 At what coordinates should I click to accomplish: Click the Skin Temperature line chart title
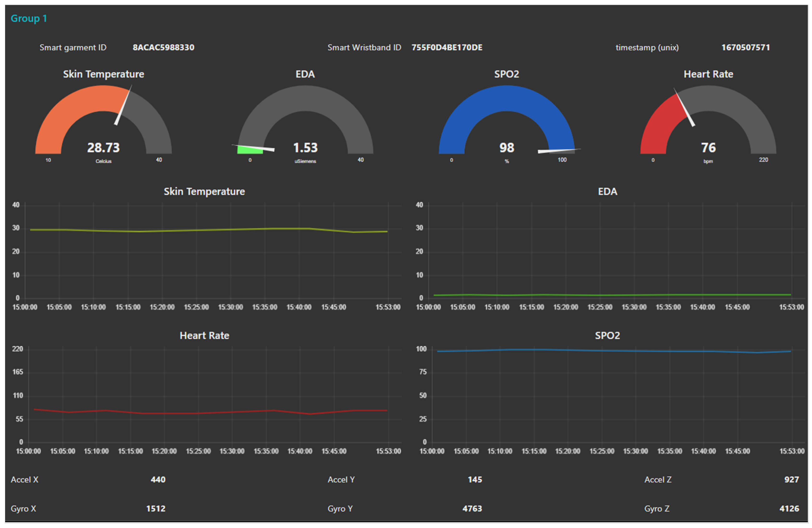204,191
